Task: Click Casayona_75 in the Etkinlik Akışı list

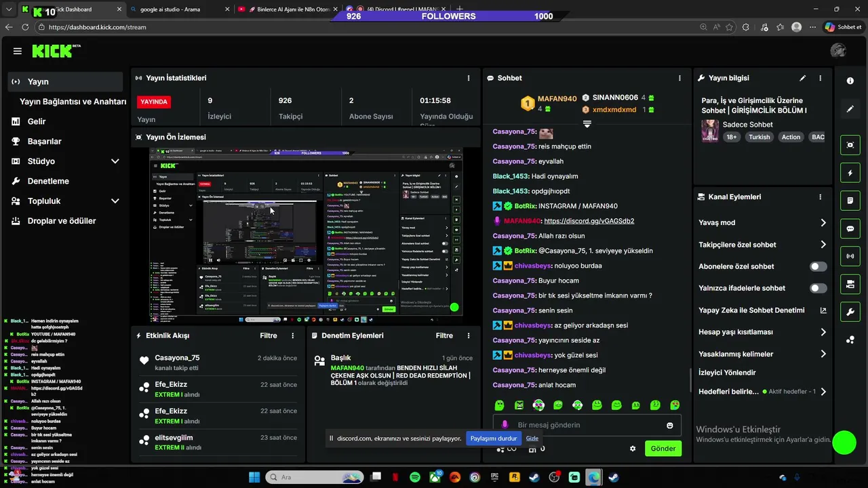Action: 177,358
